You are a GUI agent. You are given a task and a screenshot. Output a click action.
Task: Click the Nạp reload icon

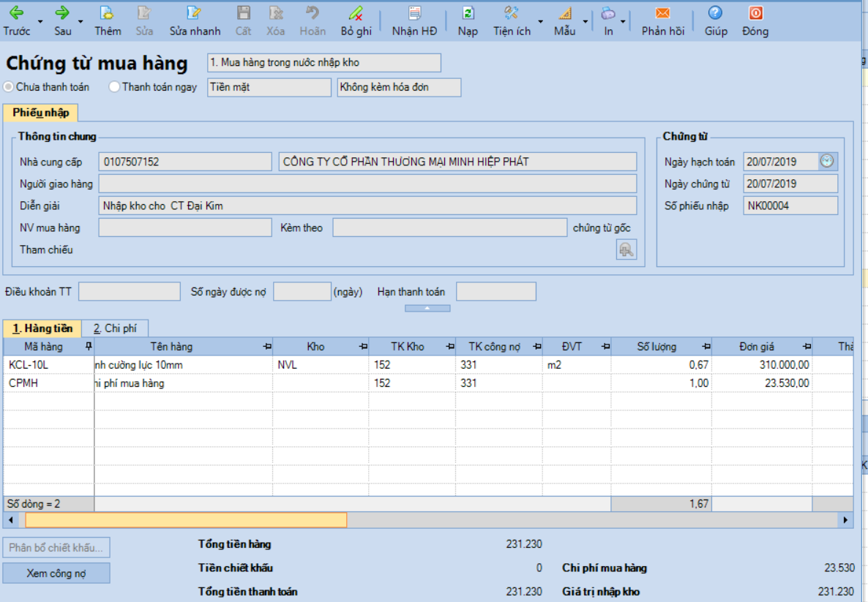468,13
